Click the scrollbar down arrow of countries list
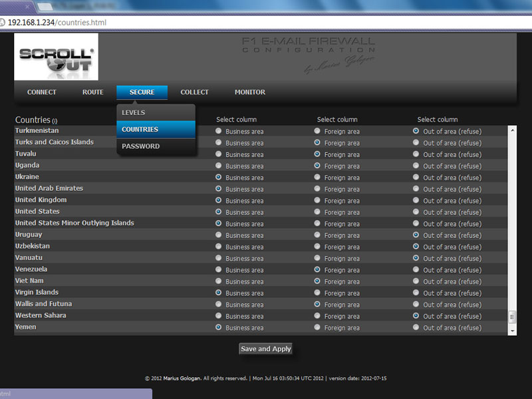532x399 pixels. click(x=512, y=331)
